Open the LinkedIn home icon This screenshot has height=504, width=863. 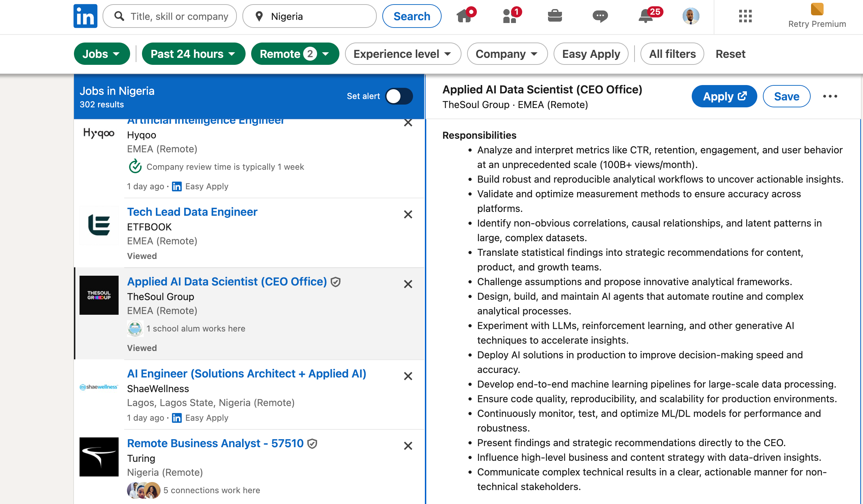point(465,16)
